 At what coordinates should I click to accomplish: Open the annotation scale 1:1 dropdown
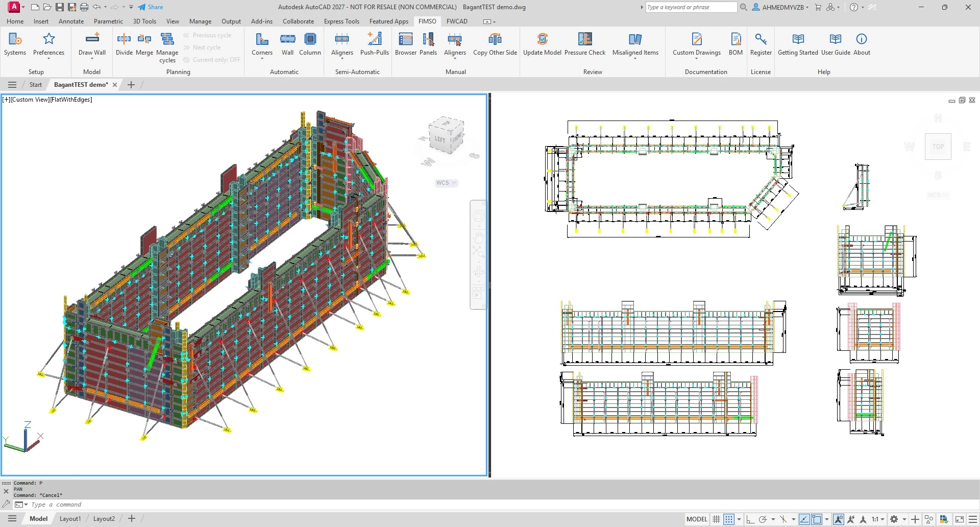878,519
